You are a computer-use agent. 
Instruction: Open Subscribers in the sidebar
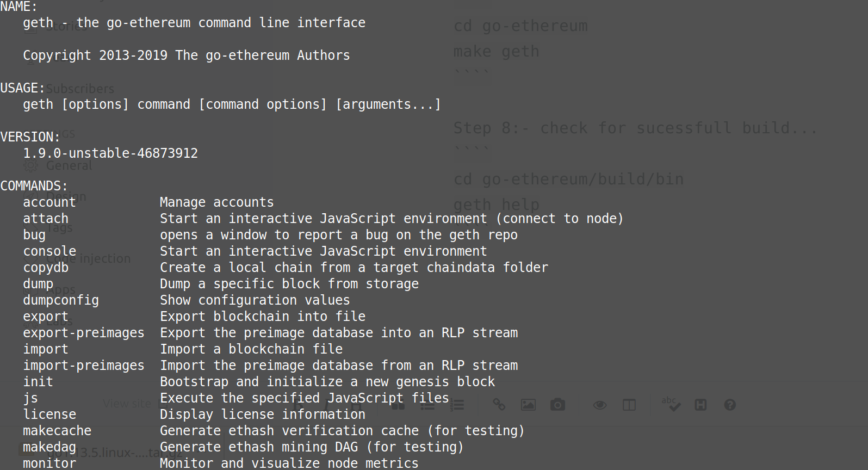coord(80,89)
